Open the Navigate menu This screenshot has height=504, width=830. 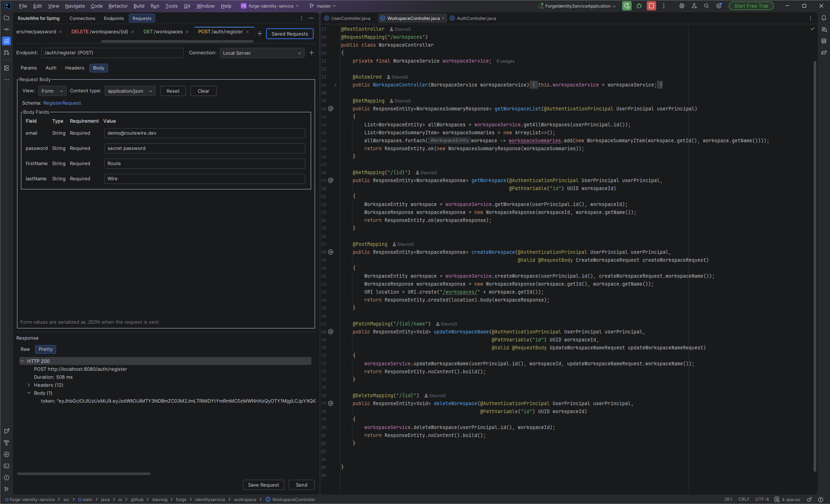[x=75, y=6]
